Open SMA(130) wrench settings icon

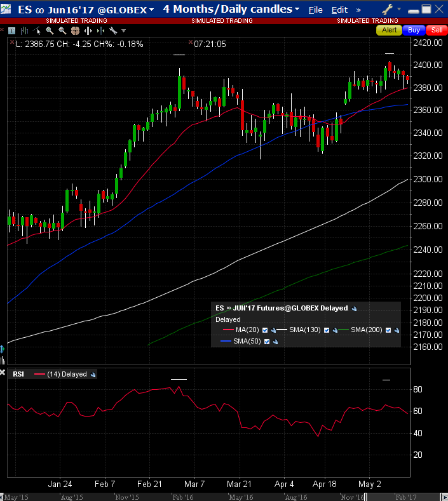coord(334,330)
